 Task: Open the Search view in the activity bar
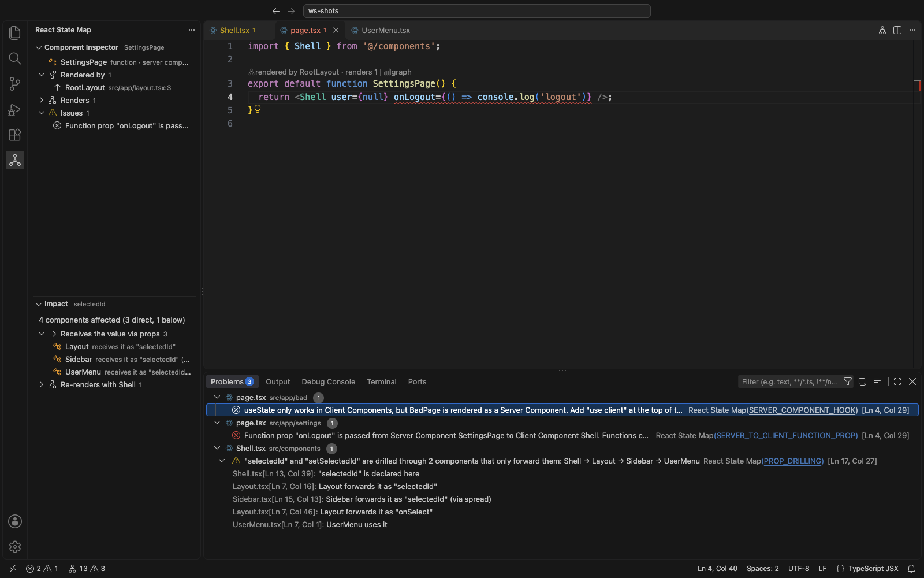tap(15, 58)
